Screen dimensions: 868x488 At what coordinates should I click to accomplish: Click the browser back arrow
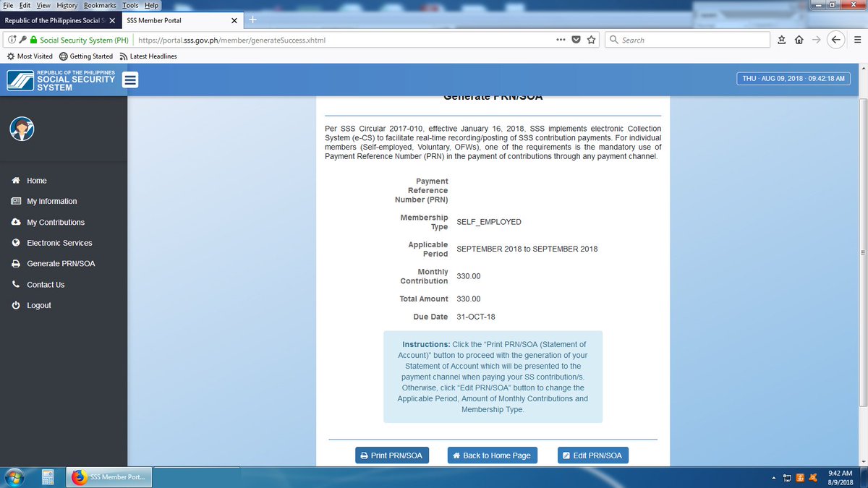[835, 40]
